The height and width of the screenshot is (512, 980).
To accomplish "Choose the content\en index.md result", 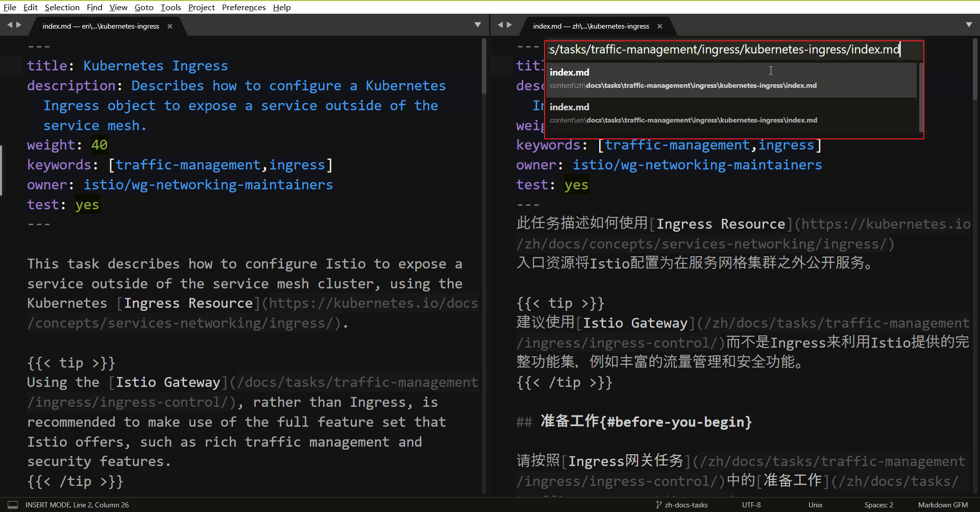I will click(731, 114).
